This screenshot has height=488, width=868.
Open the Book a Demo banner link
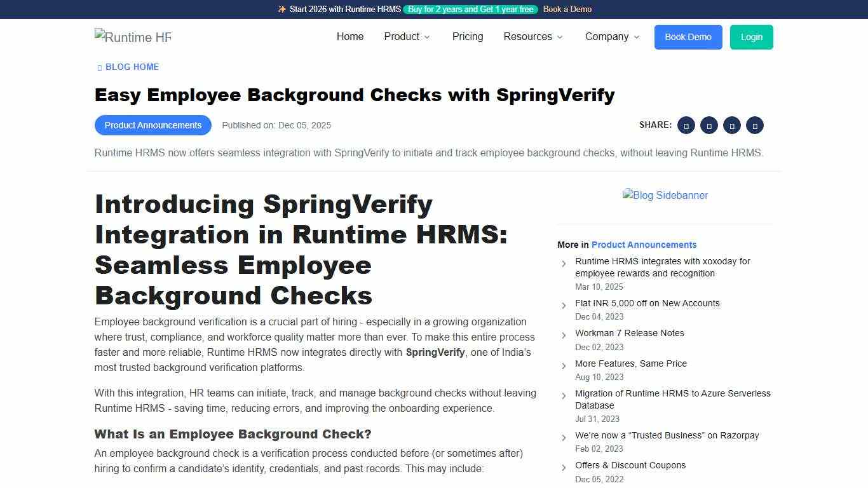point(566,10)
